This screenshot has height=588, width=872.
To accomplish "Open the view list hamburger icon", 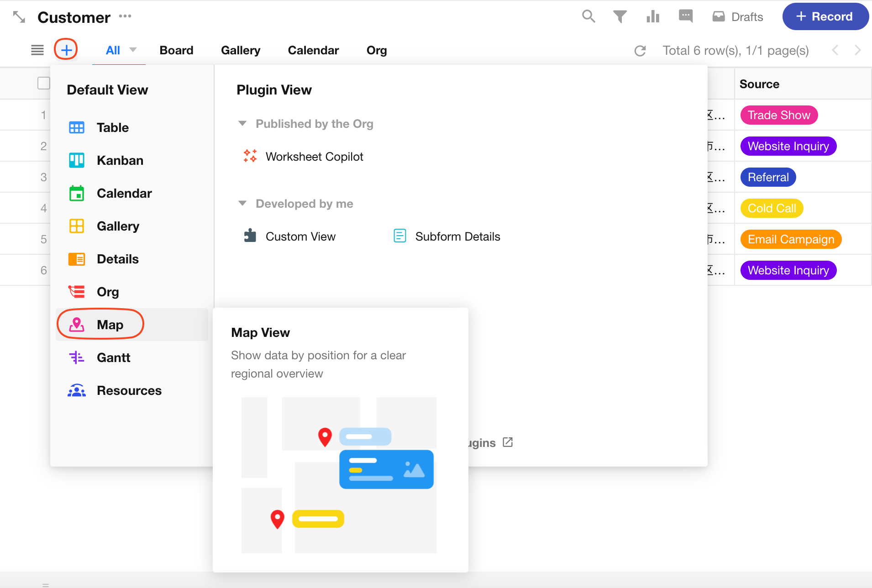I will (x=37, y=50).
